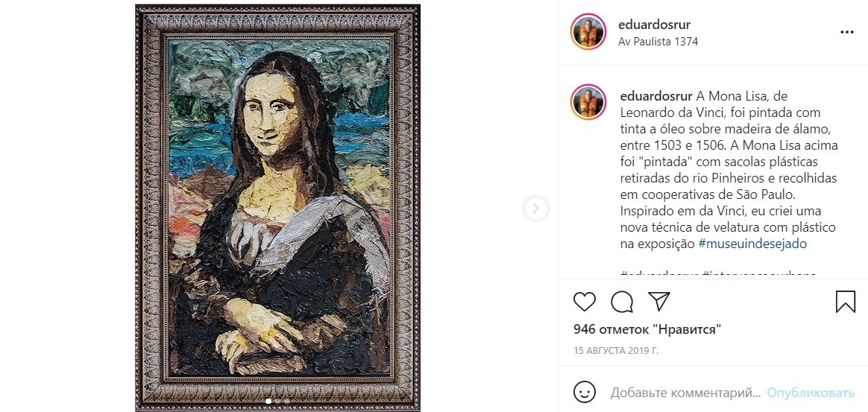View the 946 likes list
Image resolution: width=868 pixels, height=412 pixels.
[647, 329]
